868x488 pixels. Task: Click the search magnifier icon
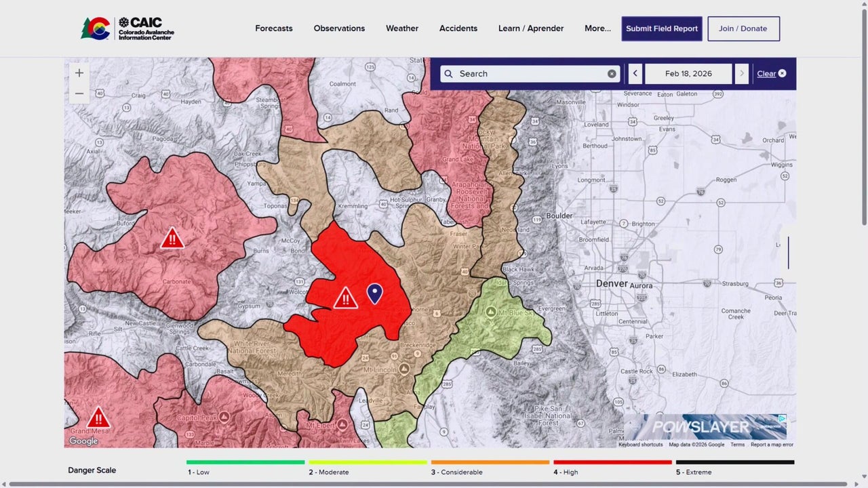click(448, 74)
